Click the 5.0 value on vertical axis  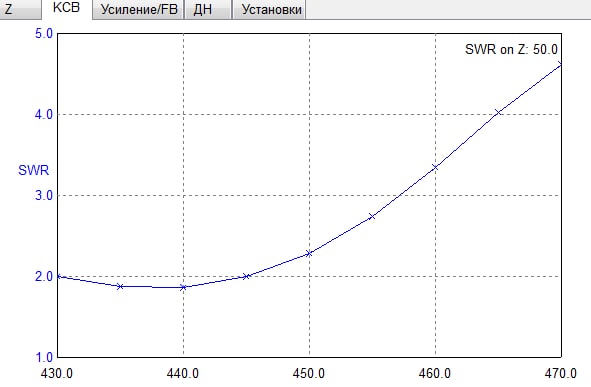44,34
